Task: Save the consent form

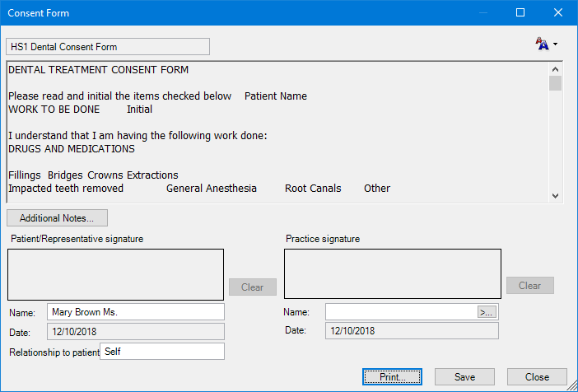Action: pyautogui.click(x=464, y=376)
